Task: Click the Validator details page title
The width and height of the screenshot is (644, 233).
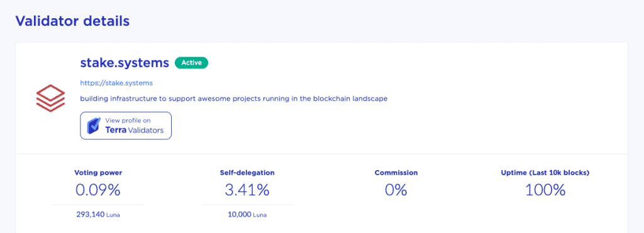Action: pyautogui.click(x=73, y=21)
